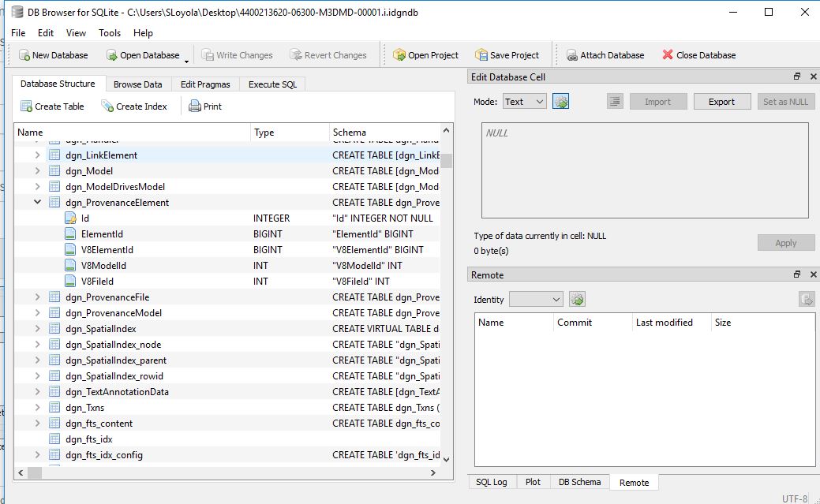The width and height of the screenshot is (820, 504).
Task: Switch to the Browse Data tab
Action: click(137, 84)
